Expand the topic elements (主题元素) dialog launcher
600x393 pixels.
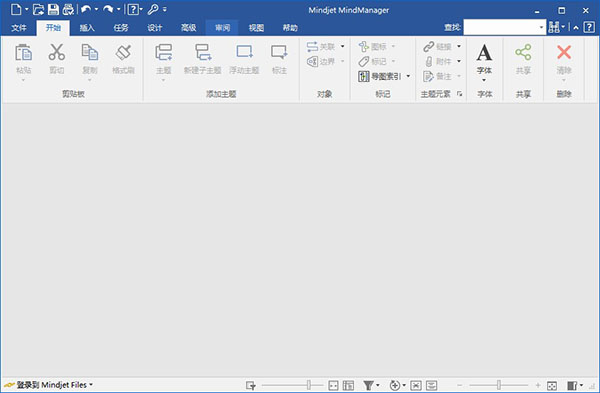460,94
